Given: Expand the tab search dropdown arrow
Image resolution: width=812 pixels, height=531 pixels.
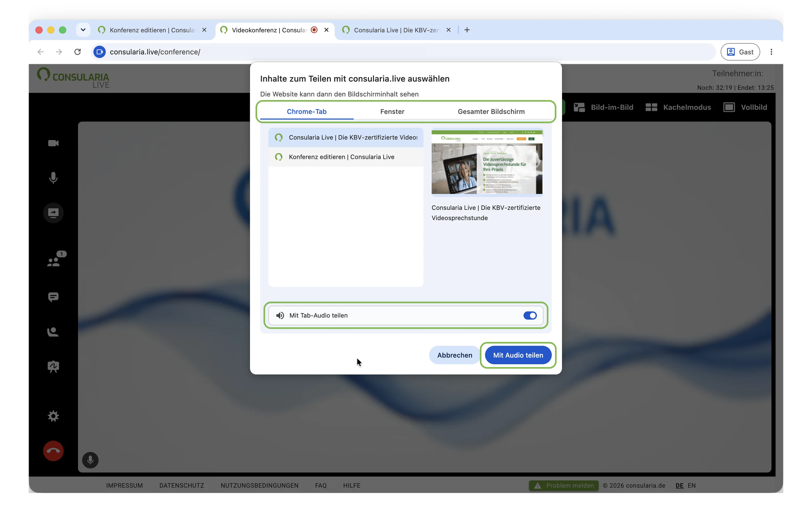Looking at the screenshot, I should 83,30.
